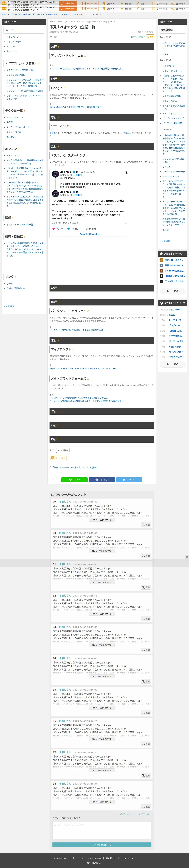Close the banner with the X button

187,557
